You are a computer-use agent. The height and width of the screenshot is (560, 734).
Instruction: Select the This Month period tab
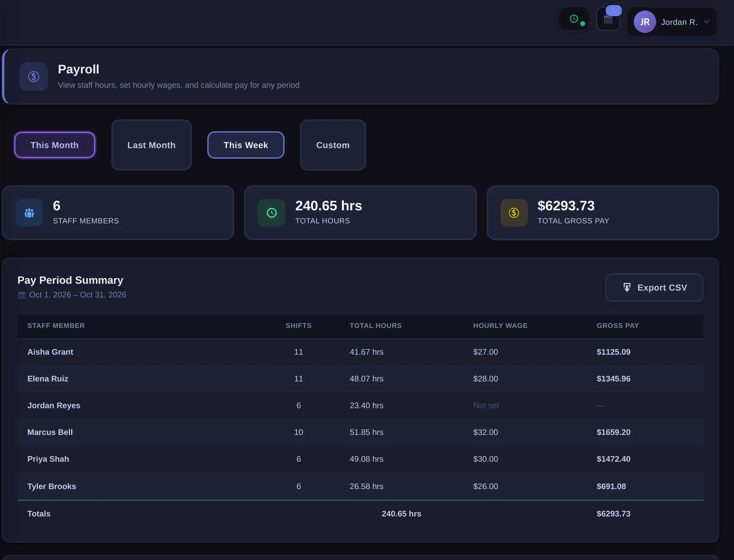coord(55,145)
